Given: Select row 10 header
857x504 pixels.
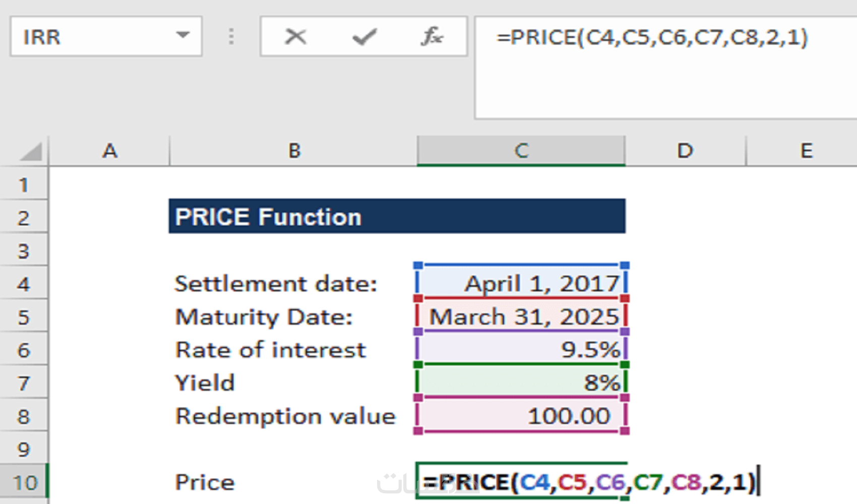Looking at the screenshot, I should tap(24, 483).
